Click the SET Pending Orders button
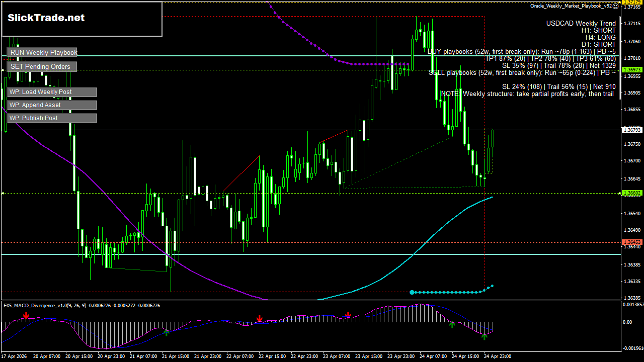This screenshot has height=362, width=644. [42, 66]
